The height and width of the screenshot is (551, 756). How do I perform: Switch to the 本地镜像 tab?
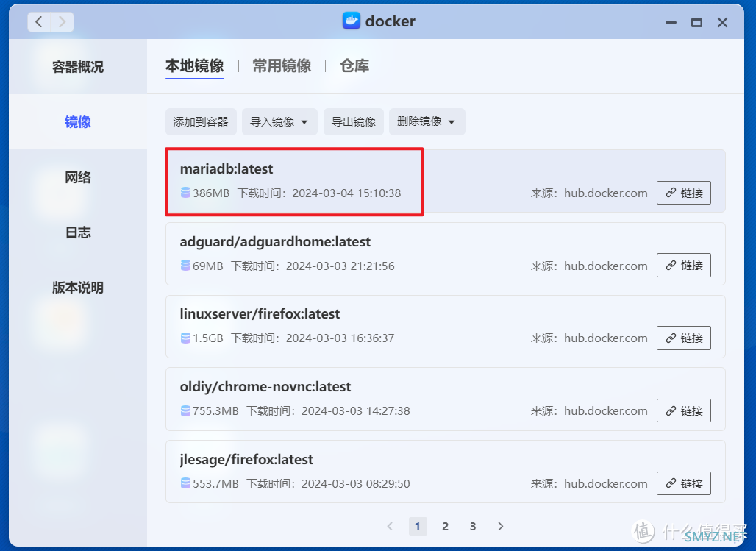194,65
